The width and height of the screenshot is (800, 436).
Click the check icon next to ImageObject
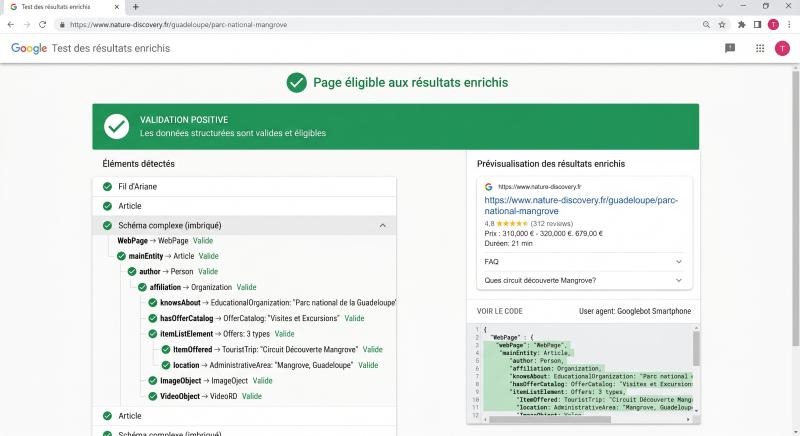pyautogui.click(x=152, y=380)
